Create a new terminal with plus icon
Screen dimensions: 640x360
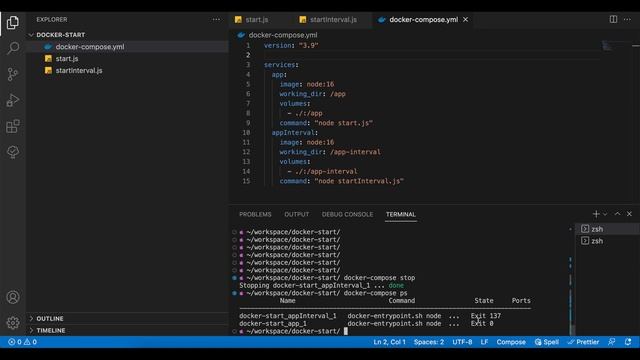(x=596, y=214)
